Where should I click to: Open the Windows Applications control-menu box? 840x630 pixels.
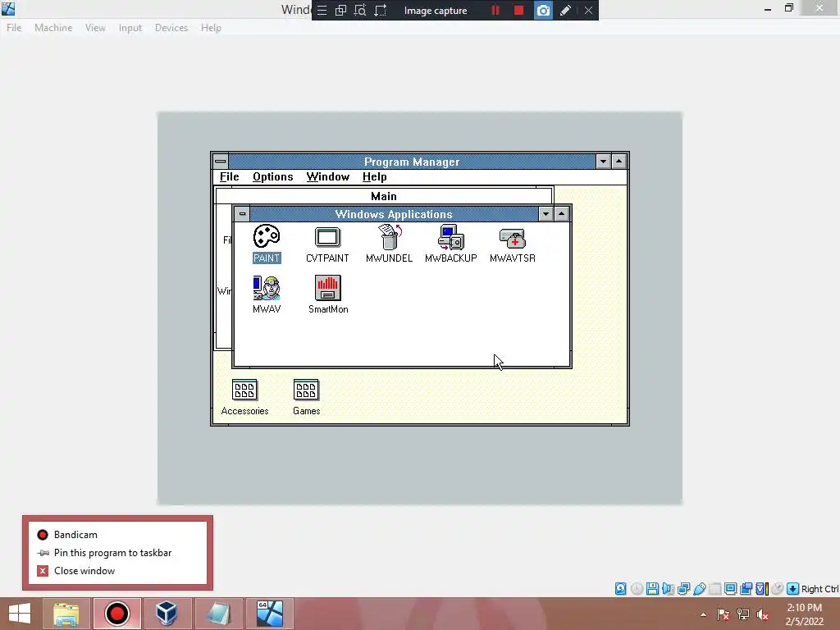click(x=242, y=214)
